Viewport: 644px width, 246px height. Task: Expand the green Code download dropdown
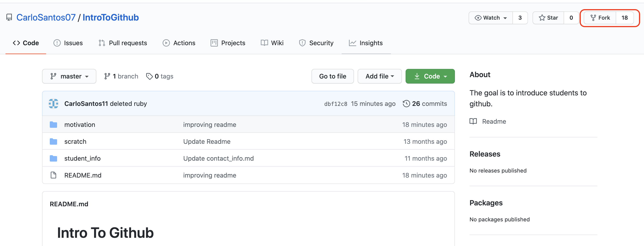(x=430, y=76)
